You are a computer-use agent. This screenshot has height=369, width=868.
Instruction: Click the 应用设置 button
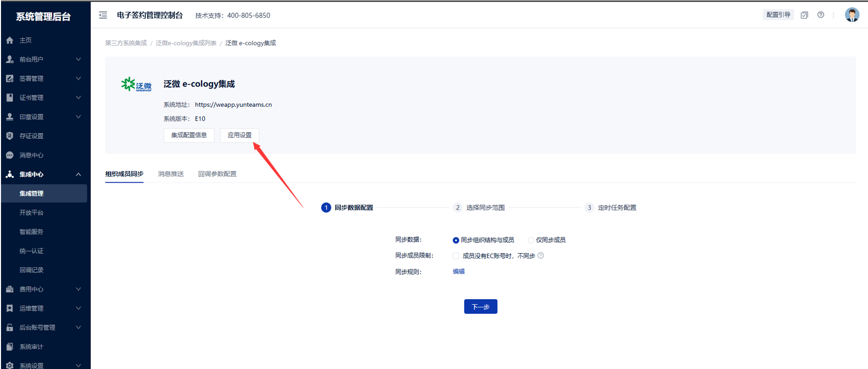tap(240, 135)
